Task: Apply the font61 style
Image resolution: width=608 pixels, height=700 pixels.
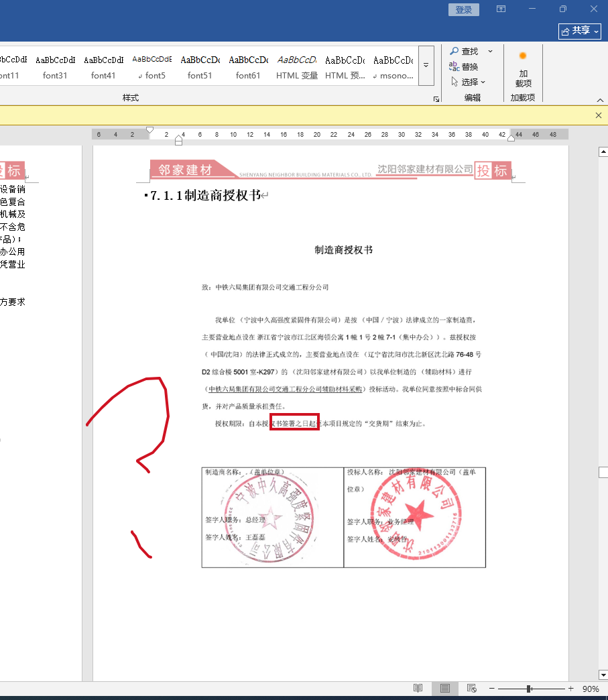Action: pyautogui.click(x=248, y=67)
